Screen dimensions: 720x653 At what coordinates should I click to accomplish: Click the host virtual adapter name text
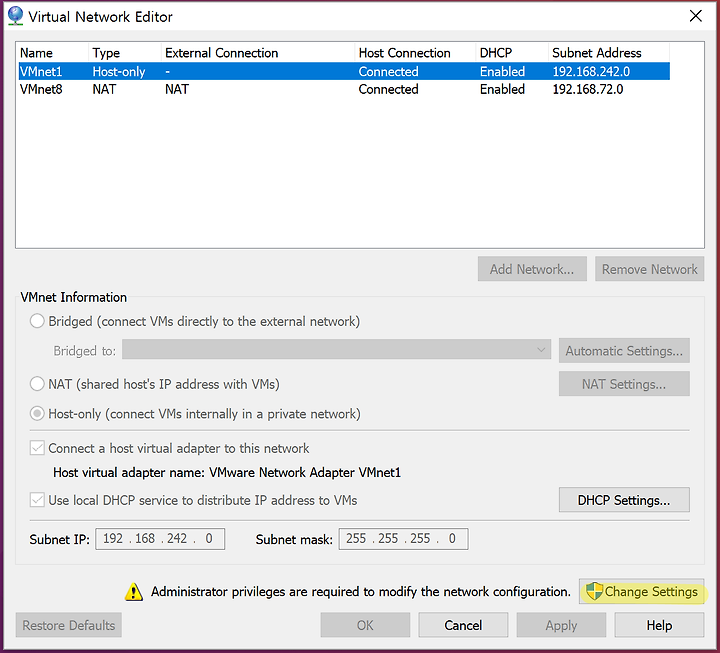pyautogui.click(x=227, y=473)
